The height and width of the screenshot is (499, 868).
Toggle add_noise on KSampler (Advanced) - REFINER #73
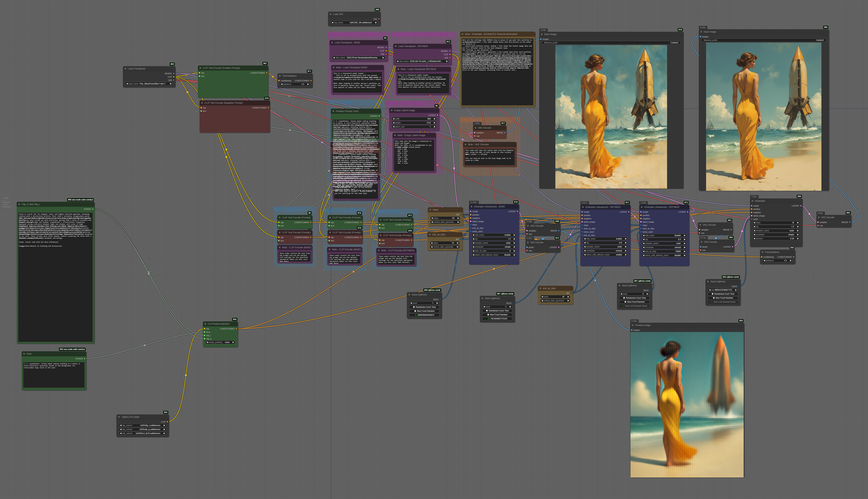(x=664, y=235)
